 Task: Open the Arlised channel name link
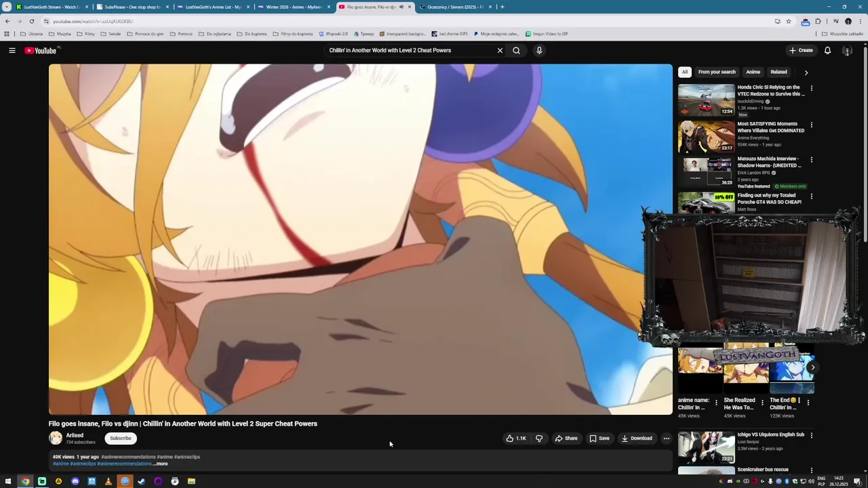coord(75,435)
